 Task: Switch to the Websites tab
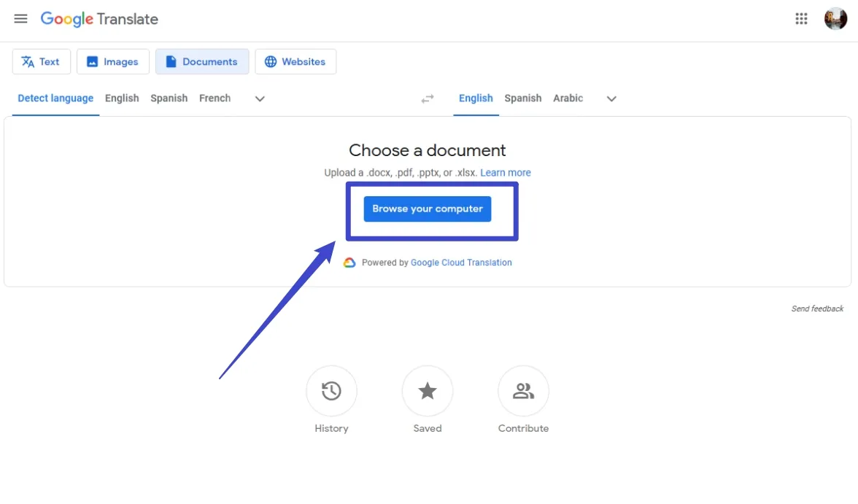click(295, 61)
